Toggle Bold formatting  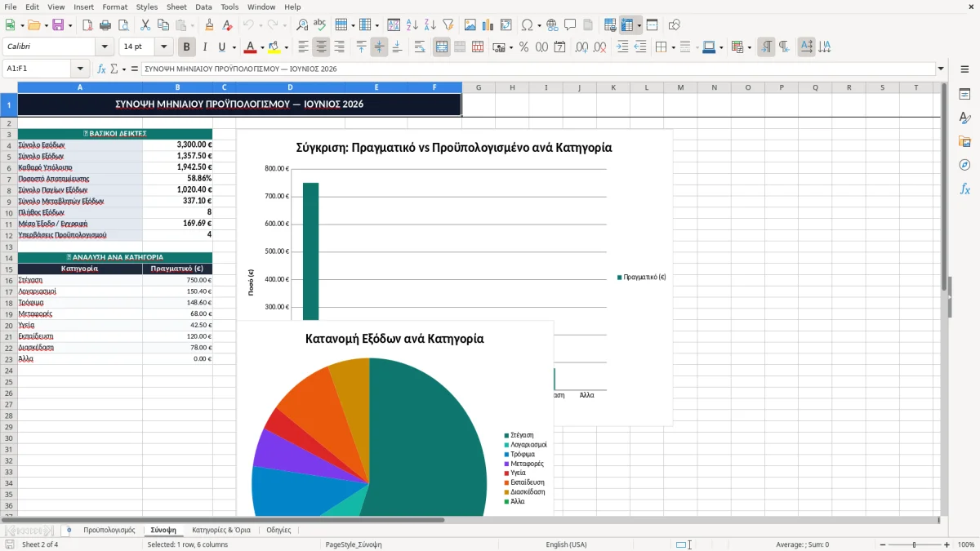coord(187,47)
